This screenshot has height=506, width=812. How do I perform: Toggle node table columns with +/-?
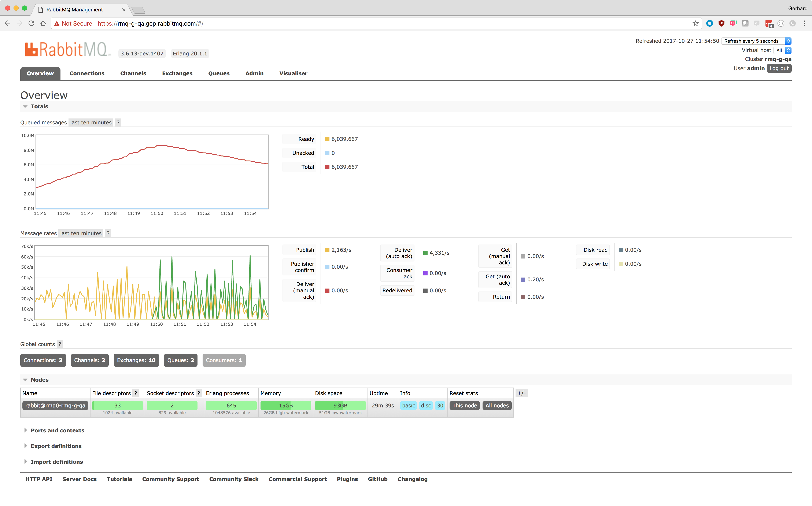point(521,393)
